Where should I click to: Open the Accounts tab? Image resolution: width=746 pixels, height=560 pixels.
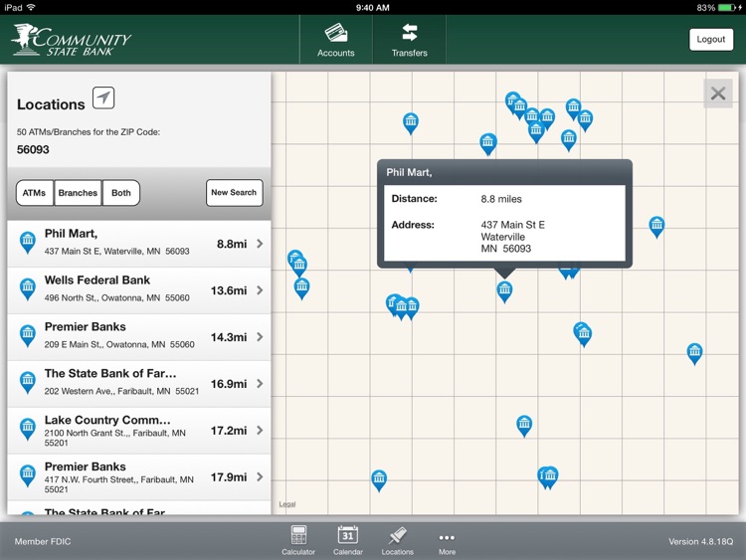(x=336, y=40)
